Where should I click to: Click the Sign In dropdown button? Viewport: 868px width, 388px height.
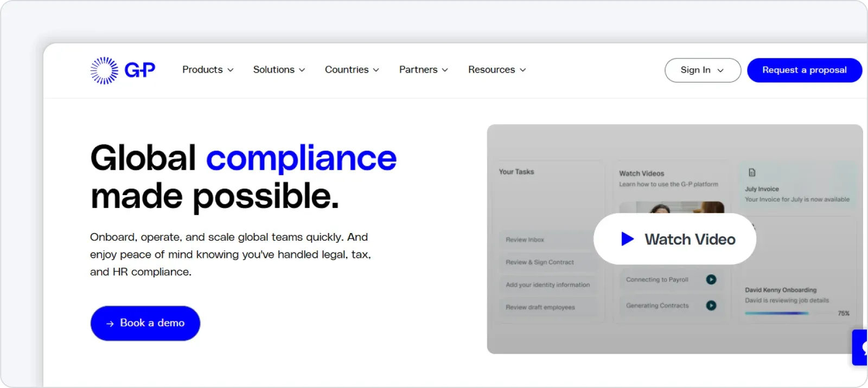click(x=702, y=70)
